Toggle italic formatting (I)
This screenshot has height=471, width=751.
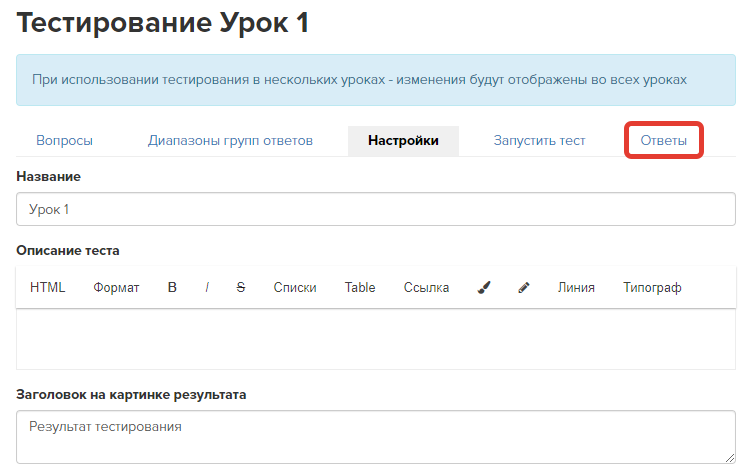pyautogui.click(x=207, y=287)
